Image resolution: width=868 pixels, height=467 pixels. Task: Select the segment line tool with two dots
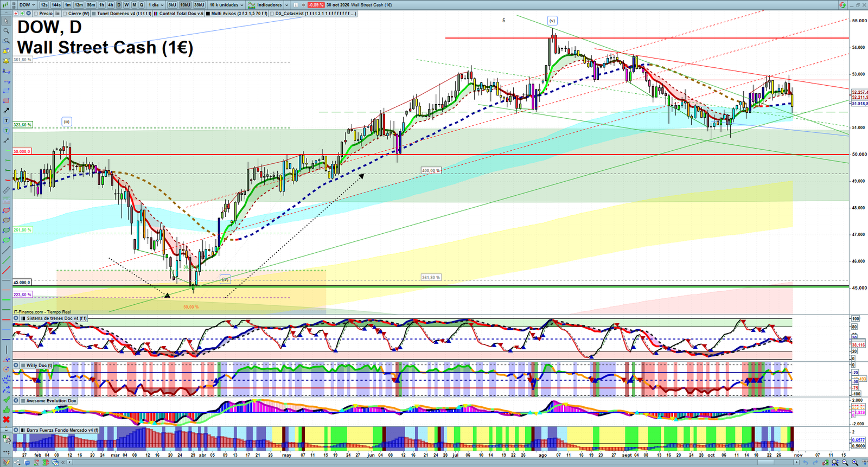(x=6, y=140)
